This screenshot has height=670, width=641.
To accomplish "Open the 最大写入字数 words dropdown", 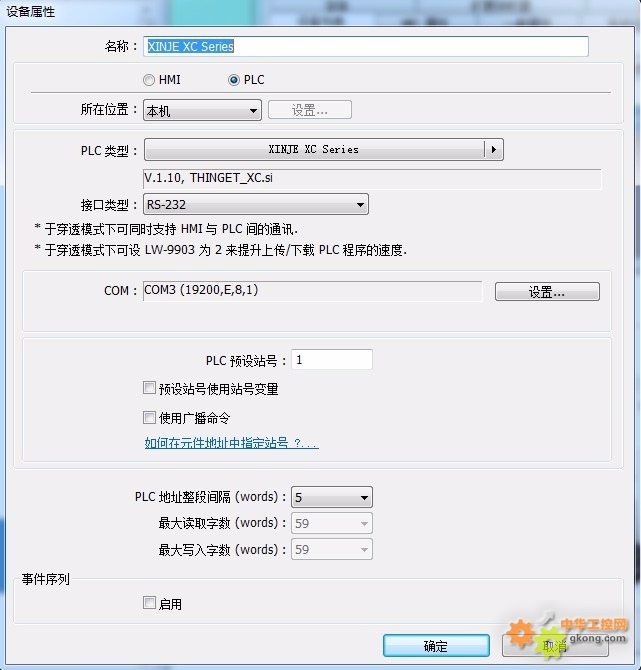I will 332,549.
